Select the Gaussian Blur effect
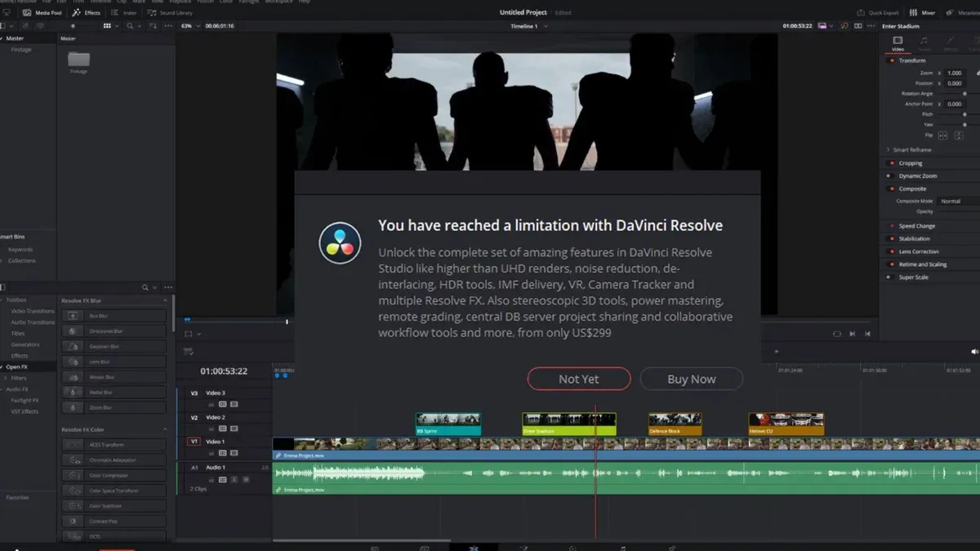This screenshot has width=980, height=551. [x=114, y=346]
